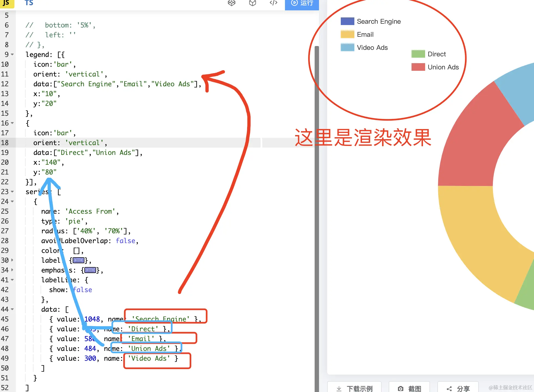Image resolution: width=534 pixels, height=392 pixels.
Task: Open in CodeSandbox cube icon
Action: 253,3
